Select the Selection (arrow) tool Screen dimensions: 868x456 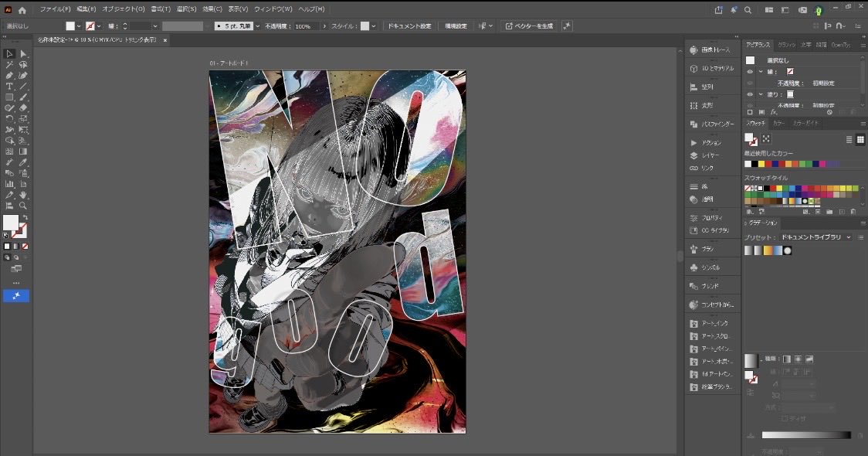(x=8, y=54)
